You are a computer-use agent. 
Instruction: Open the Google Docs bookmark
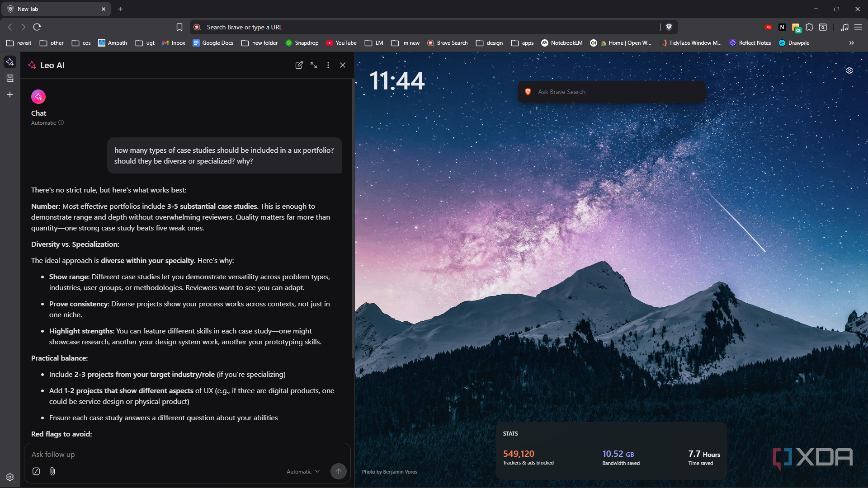213,43
